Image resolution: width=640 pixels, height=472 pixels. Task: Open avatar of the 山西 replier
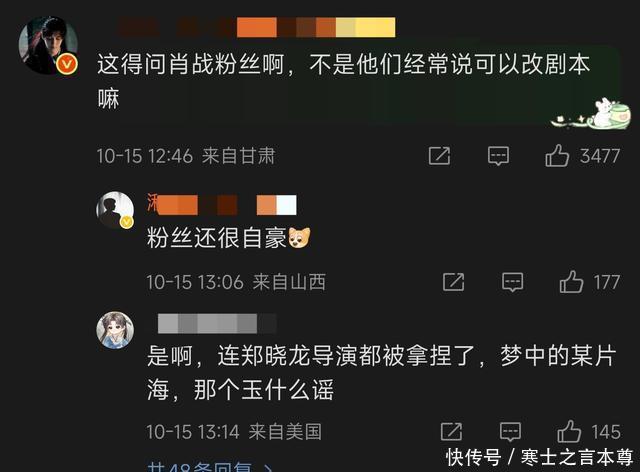(x=115, y=210)
